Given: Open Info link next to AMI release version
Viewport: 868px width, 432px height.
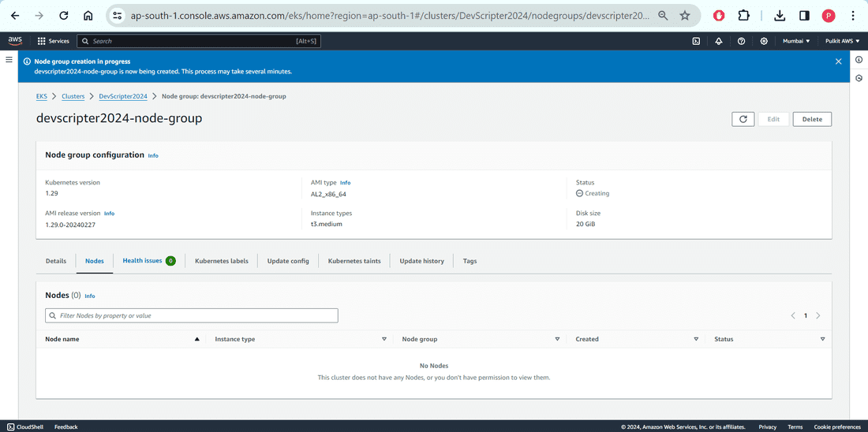Looking at the screenshot, I should [x=109, y=213].
